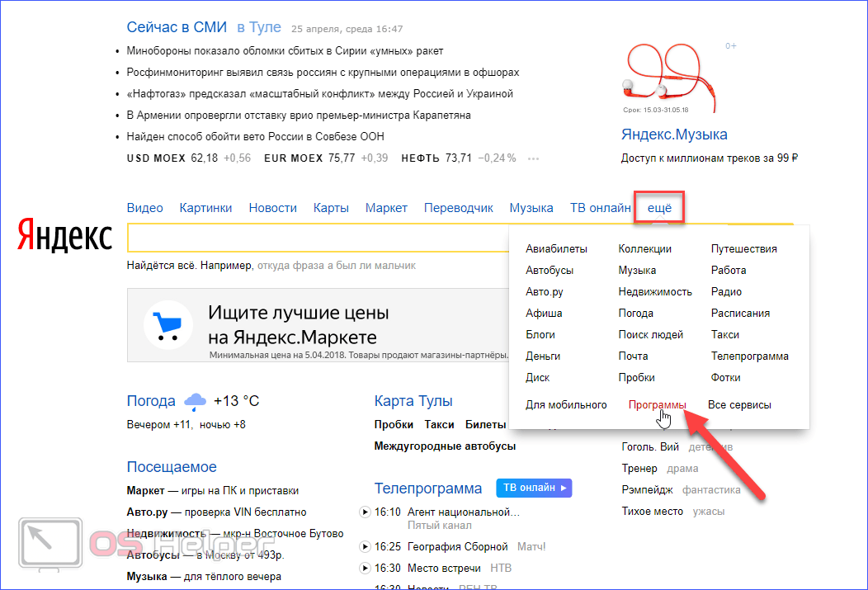The height and width of the screenshot is (590, 868).
Task: Open the Посещаемое heading link
Action: point(172,467)
